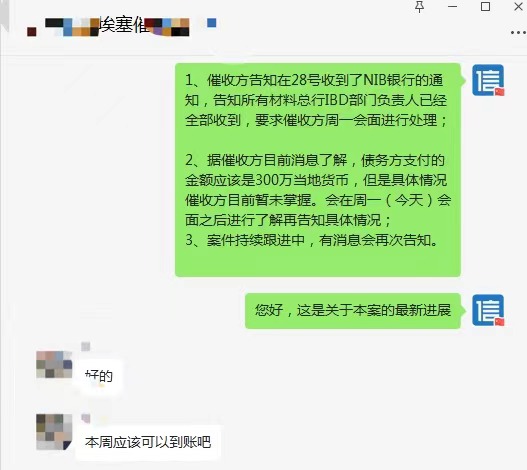
Task: Click sender avatar next to 您好 message
Action: (x=488, y=310)
